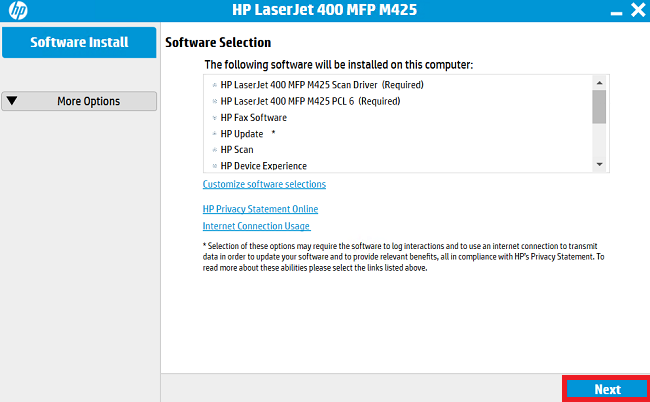Select HP Fax Software list item
This screenshot has width=650, height=402.
click(x=253, y=118)
